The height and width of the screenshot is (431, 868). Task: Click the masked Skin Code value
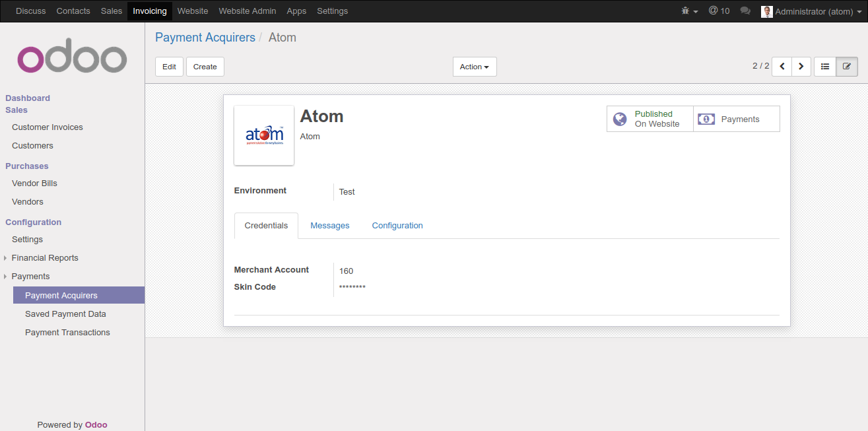coord(352,288)
